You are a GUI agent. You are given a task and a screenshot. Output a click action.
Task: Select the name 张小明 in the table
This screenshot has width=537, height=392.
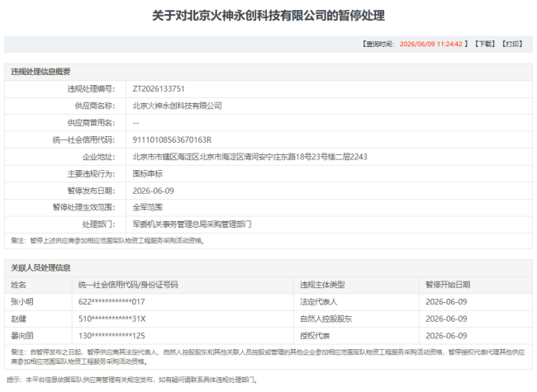pyautogui.click(x=22, y=302)
